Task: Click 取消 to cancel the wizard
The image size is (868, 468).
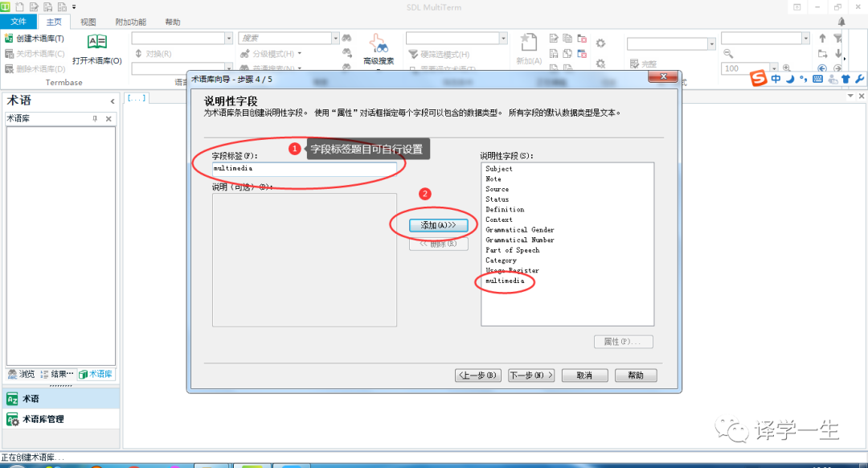Action: point(584,376)
